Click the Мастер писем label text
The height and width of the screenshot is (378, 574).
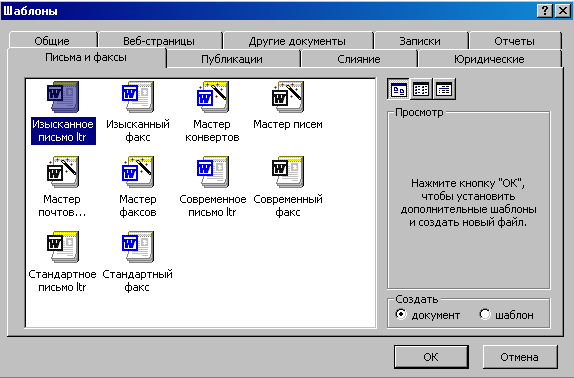click(288, 124)
